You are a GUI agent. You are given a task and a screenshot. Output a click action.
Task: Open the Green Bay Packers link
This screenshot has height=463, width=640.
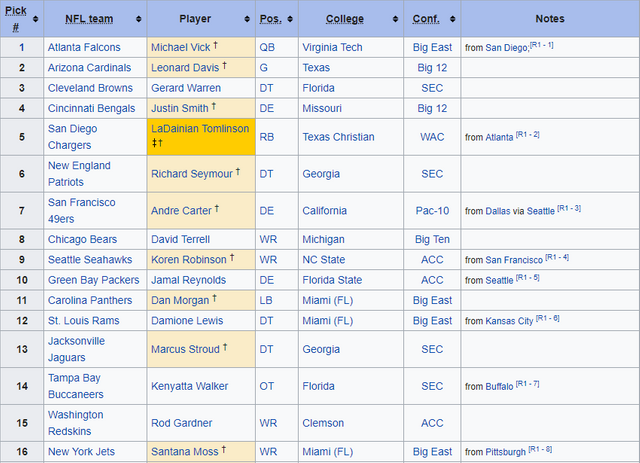click(x=93, y=280)
